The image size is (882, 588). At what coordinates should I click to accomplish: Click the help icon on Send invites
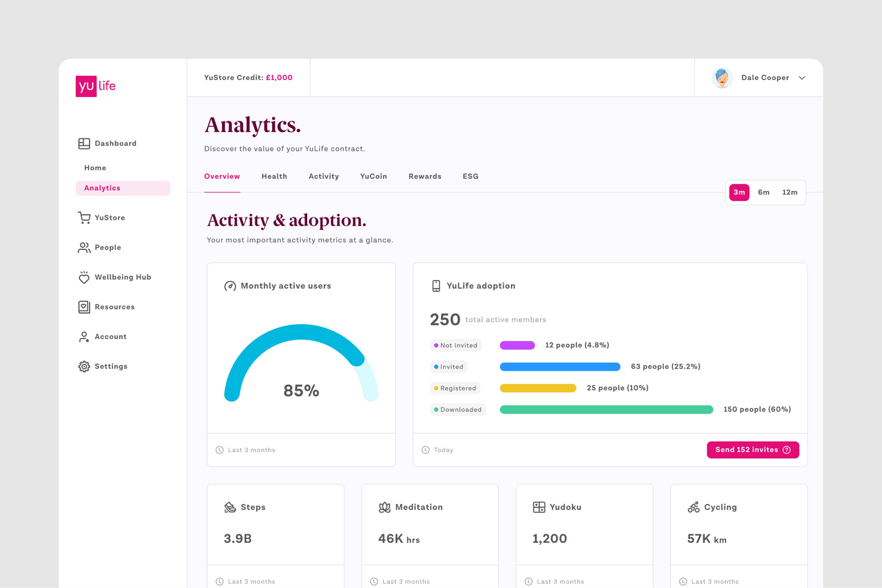pyautogui.click(x=787, y=450)
